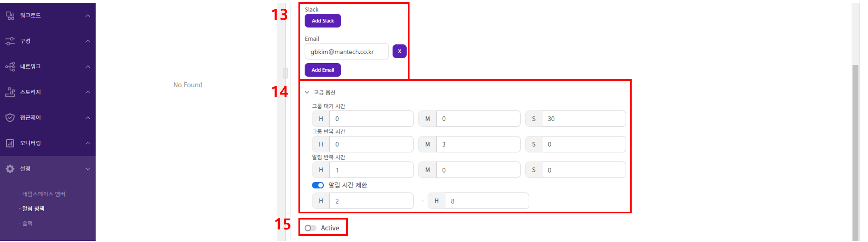This screenshot has width=868, height=242.
Task: Open the 슬랙 submenu item
Action: [27, 223]
